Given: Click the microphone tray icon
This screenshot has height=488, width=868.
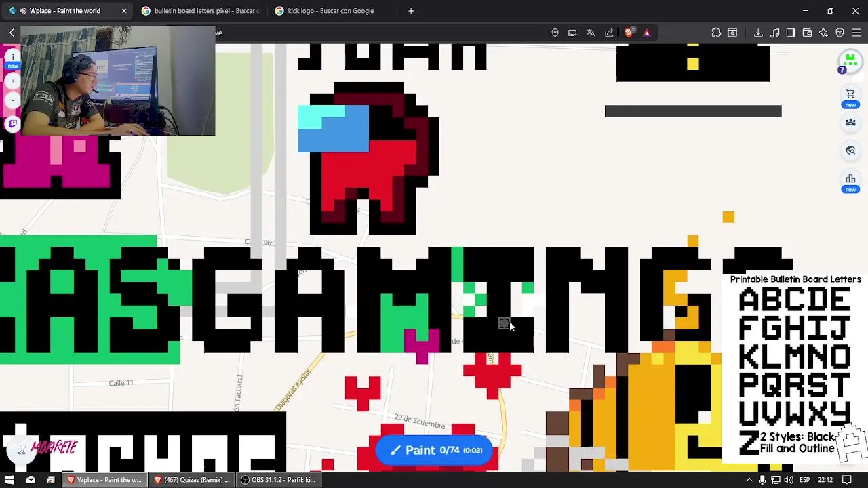Looking at the screenshot, I should coord(762,480).
